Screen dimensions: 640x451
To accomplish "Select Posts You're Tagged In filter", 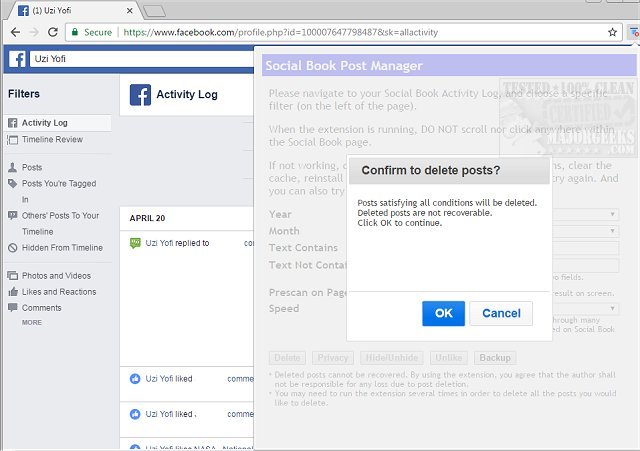I will pos(59,191).
